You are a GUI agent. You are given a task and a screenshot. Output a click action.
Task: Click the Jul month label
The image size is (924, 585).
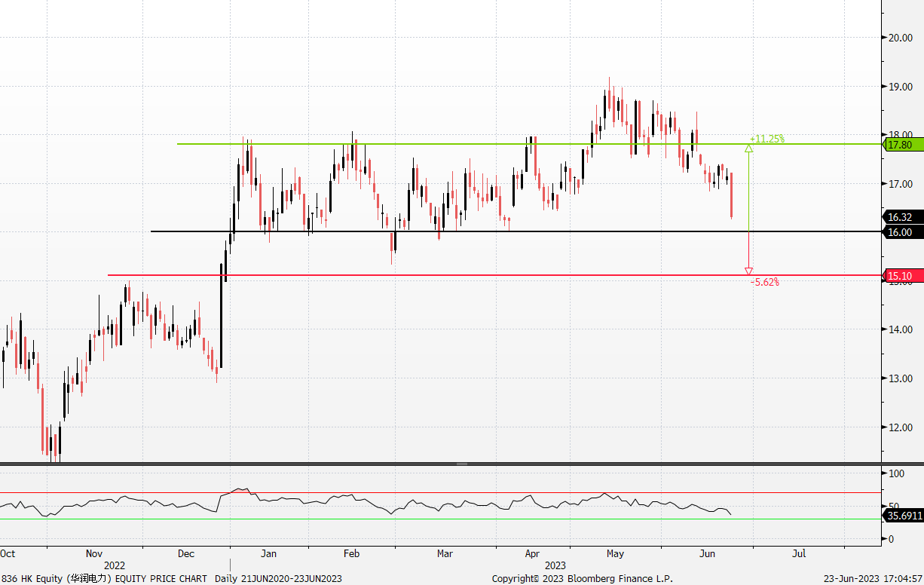799,553
